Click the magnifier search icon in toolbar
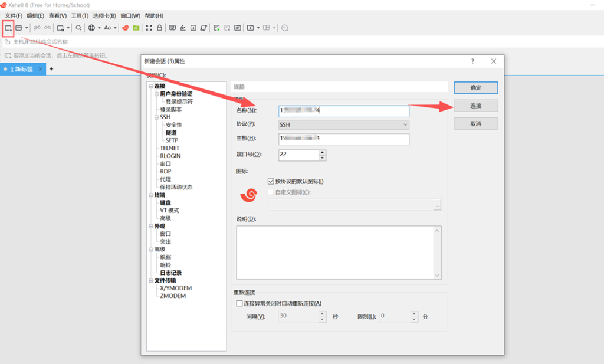Image resolution: width=604 pixels, height=364 pixels. pos(78,28)
